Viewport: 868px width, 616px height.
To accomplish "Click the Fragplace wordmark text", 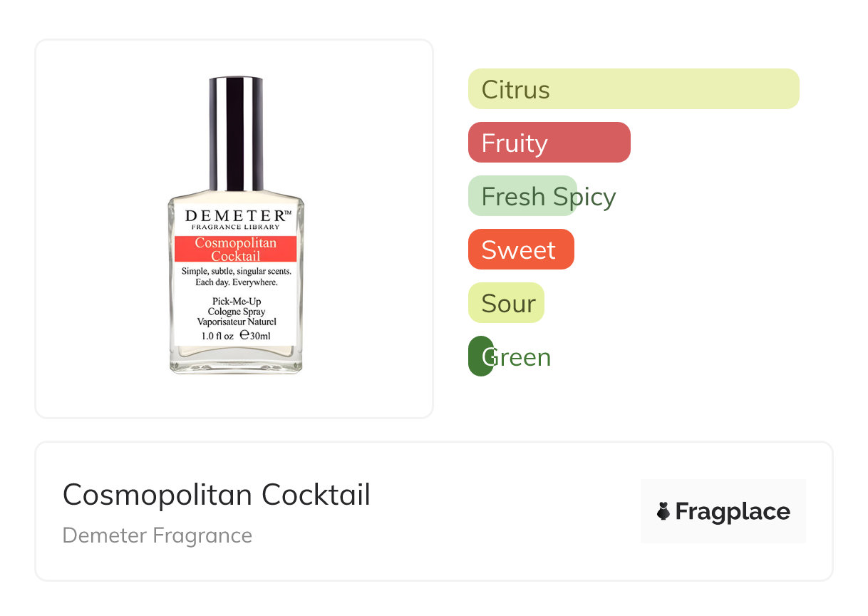I will click(x=733, y=511).
